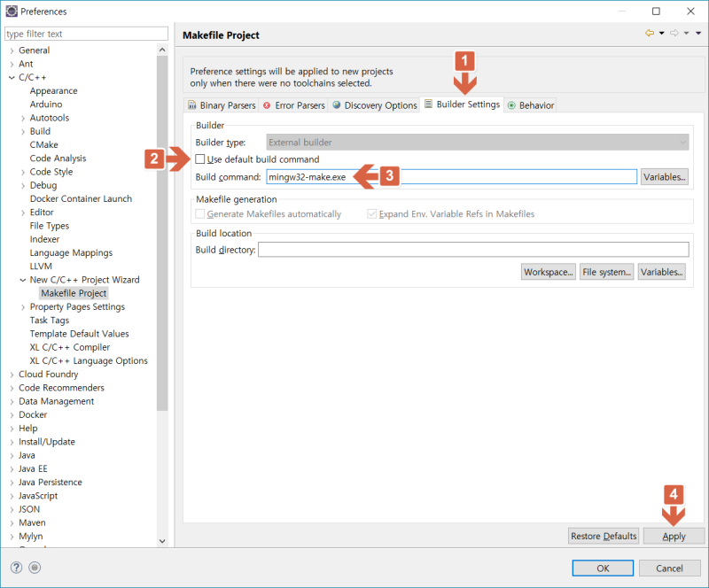The height and width of the screenshot is (588, 709).
Task: Open the Code Analysis page
Action: [x=58, y=159]
